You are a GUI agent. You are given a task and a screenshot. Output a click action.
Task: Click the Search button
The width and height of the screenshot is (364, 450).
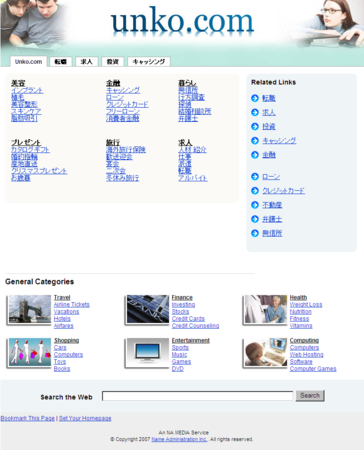coord(310,396)
